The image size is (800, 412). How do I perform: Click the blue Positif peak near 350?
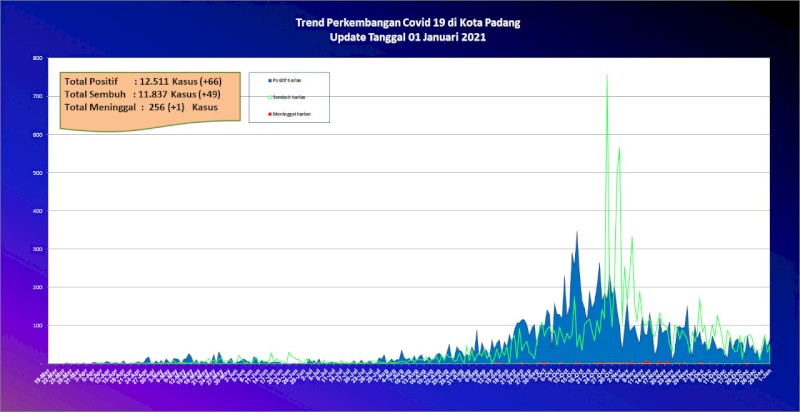577,234
